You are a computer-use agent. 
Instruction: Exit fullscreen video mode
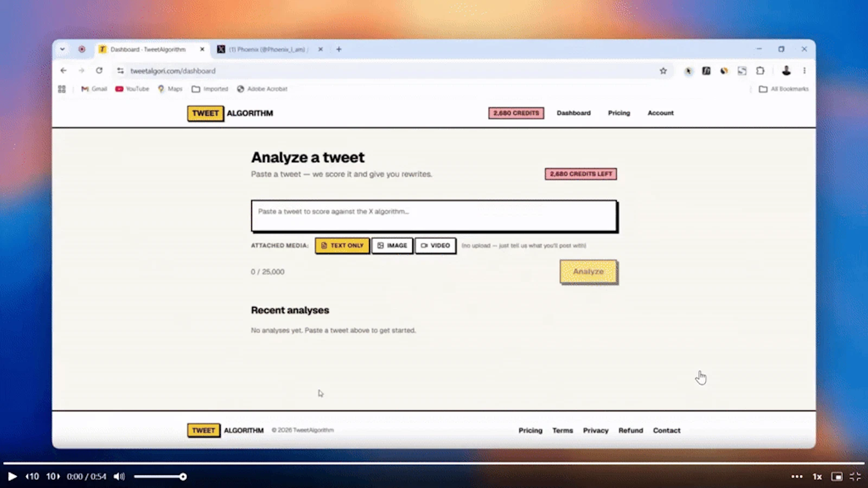[856, 477]
